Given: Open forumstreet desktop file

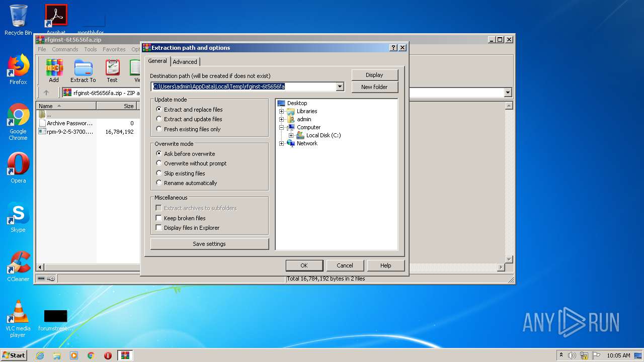Looking at the screenshot, I should pos(55,321).
